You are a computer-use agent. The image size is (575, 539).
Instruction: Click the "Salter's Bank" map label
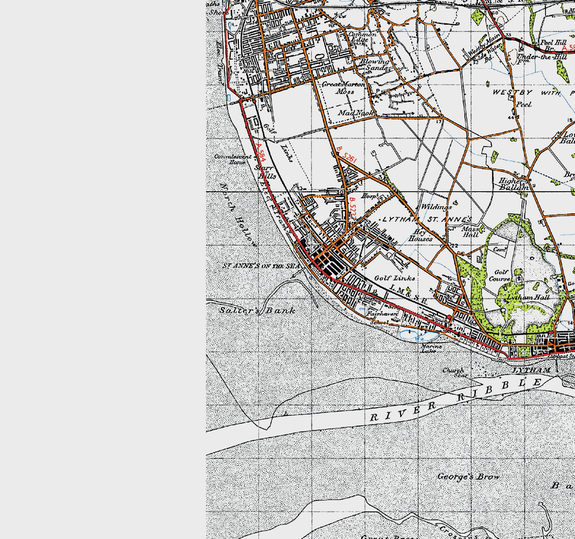pyautogui.click(x=257, y=311)
